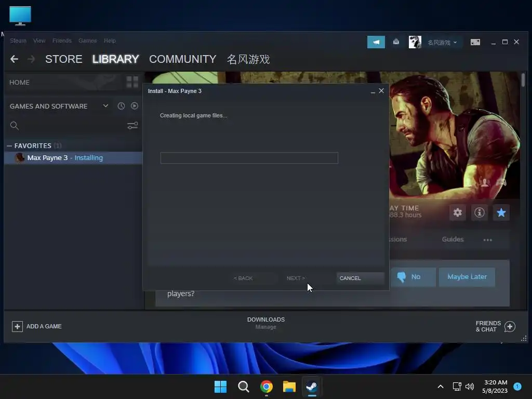Cancel the Max Payne 3 installation

click(361, 278)
